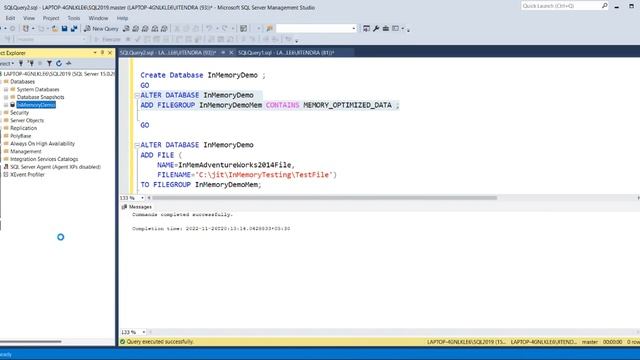Viewport: 640px width, 360px height.
Task: Click Database Engine Query icon beside New Query
Action: click(x=127, y=29)
